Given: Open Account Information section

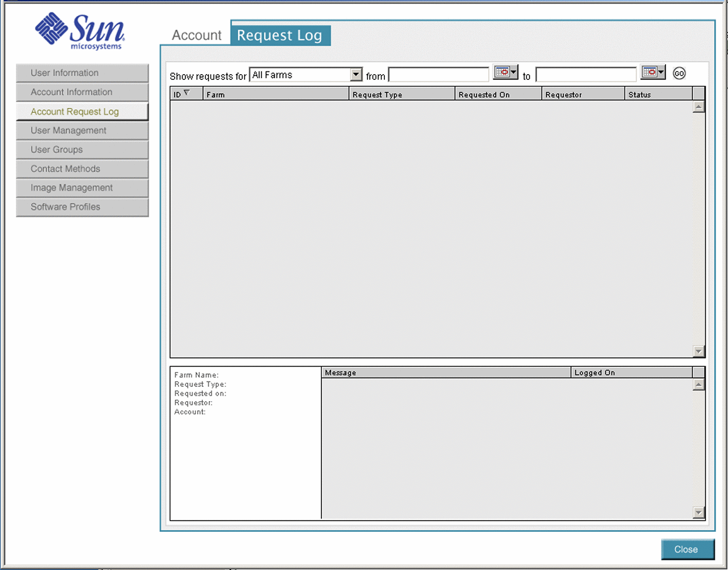Looking at the screenshot, I should pyautogui.click(x=82, y=92).
